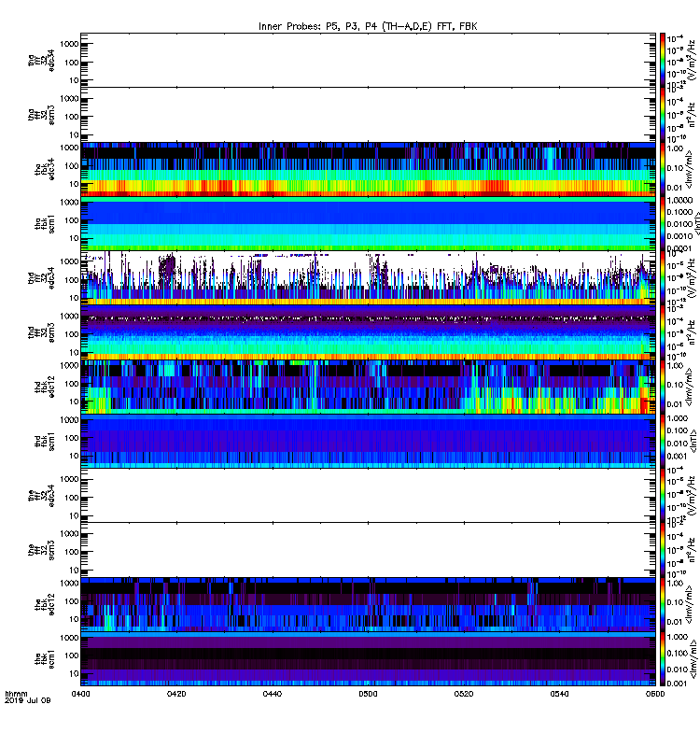Select the thd fbk edc12 spectrogram panel
The image size is (700, 747).
(368, 387)
